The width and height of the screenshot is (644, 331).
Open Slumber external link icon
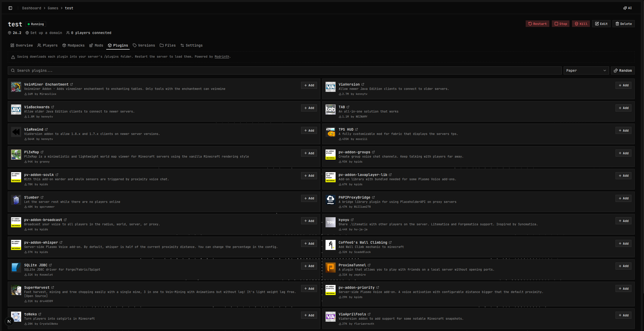click(x=42, y=197)
